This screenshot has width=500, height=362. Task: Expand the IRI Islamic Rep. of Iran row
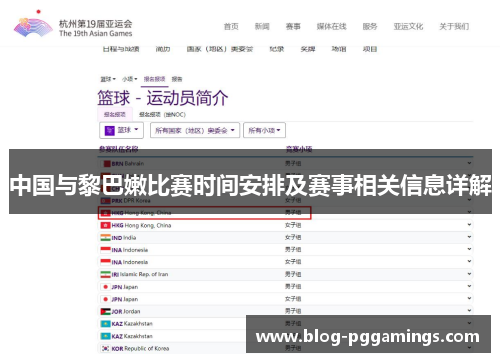point(469,274)
